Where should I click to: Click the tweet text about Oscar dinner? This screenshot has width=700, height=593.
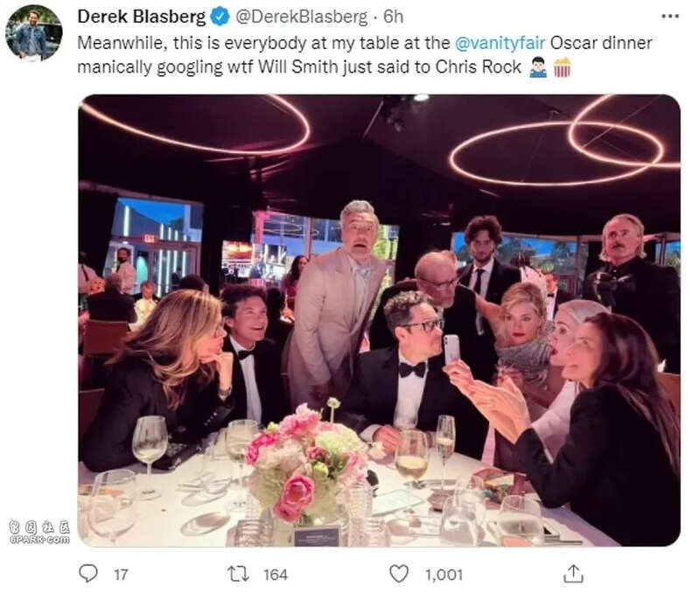364,55
